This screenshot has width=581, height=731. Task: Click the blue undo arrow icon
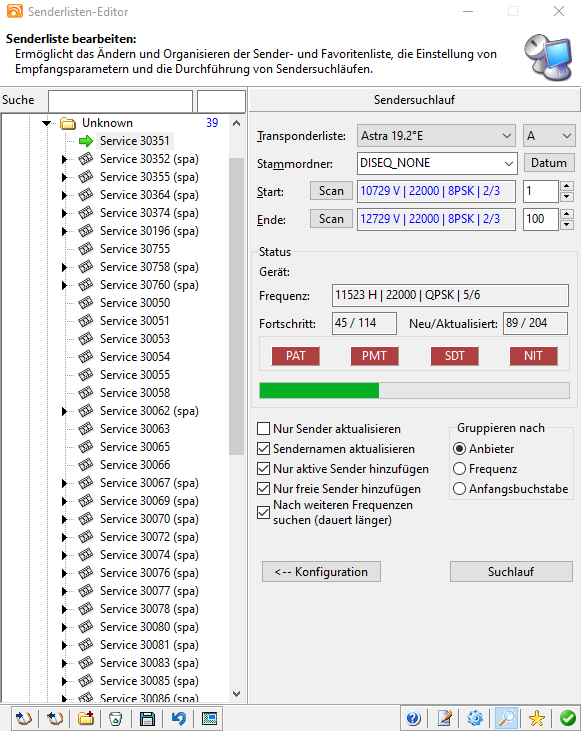pos(178,718)
